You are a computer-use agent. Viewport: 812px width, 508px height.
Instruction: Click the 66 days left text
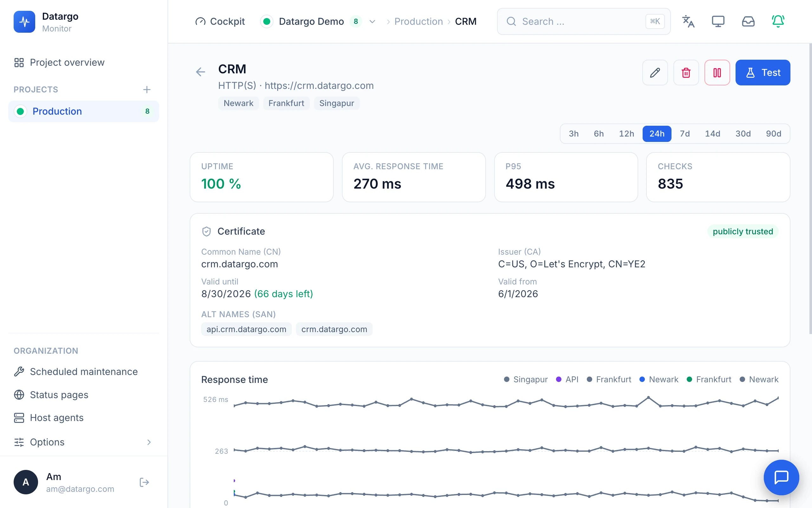coord(284,294)
